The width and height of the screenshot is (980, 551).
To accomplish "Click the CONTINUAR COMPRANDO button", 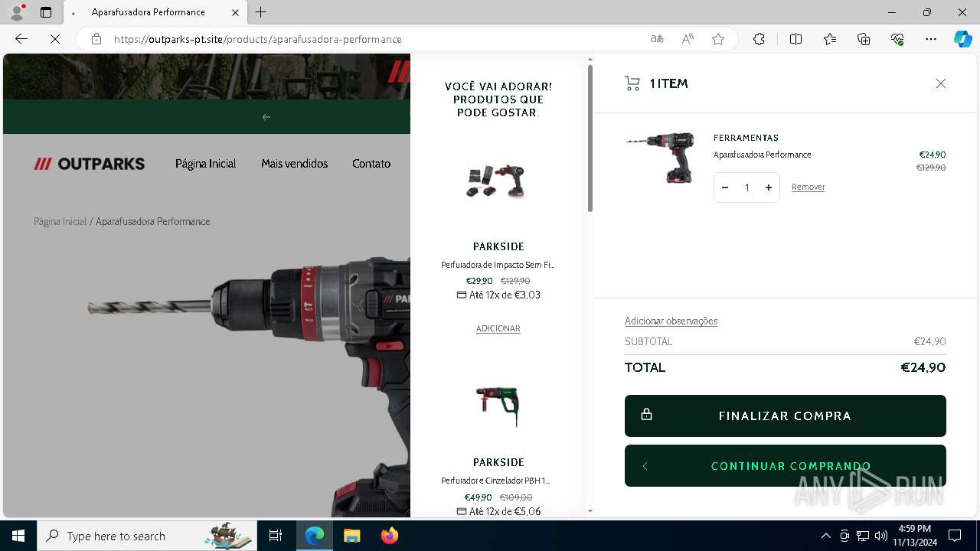I will coord(786,465).
